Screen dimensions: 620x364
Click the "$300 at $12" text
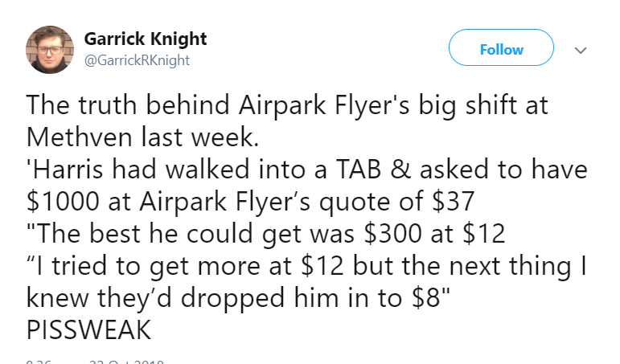pyautogui.click(x=434, y=233)
